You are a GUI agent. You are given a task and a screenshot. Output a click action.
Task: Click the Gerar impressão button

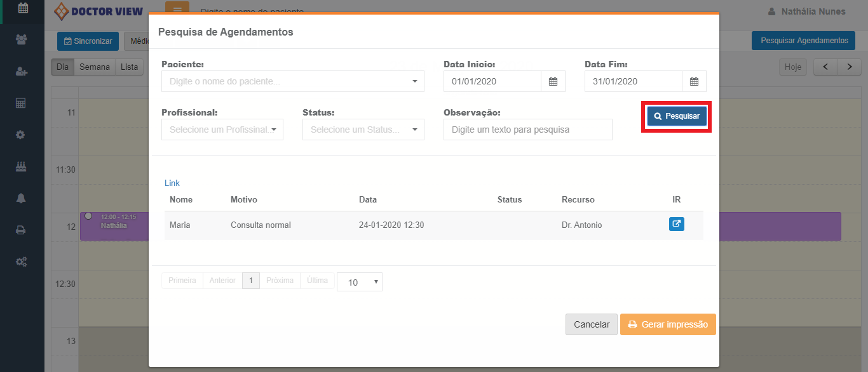pos(667,324)
